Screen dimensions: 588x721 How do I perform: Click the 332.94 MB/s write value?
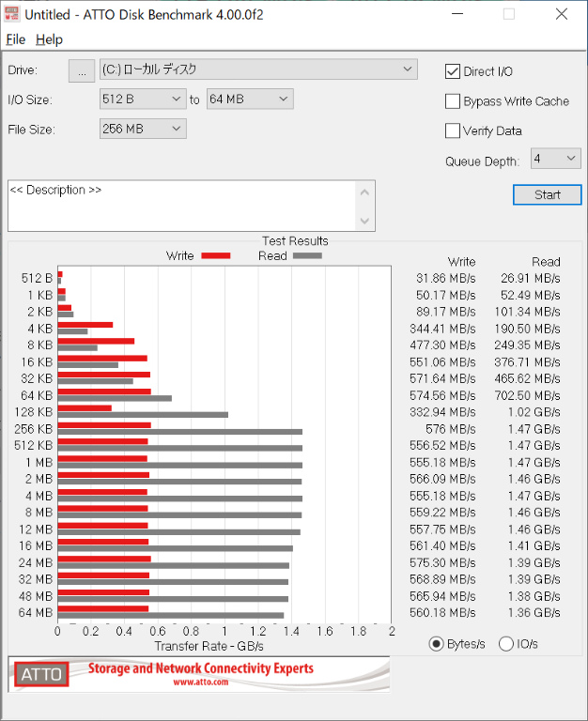tap(442, 412)
